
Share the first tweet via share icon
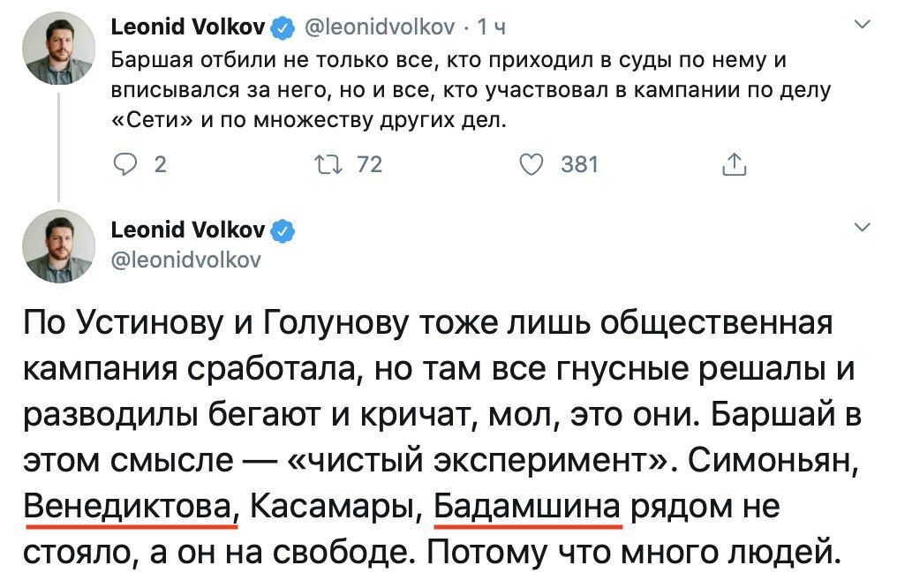735,164
